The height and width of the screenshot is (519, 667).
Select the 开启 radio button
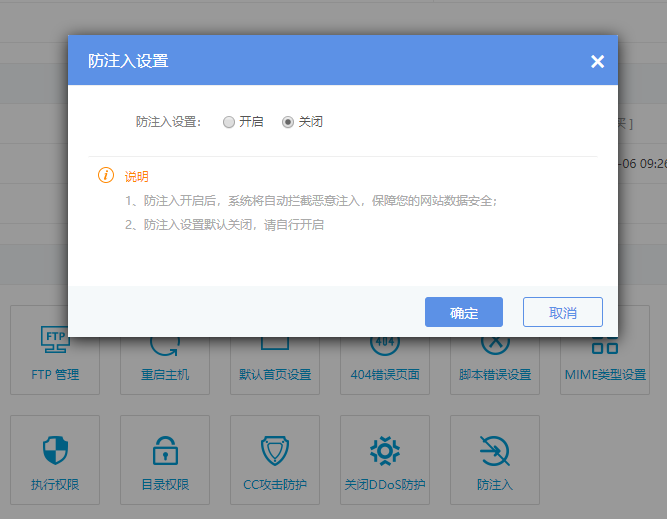(x=229, y=122)
